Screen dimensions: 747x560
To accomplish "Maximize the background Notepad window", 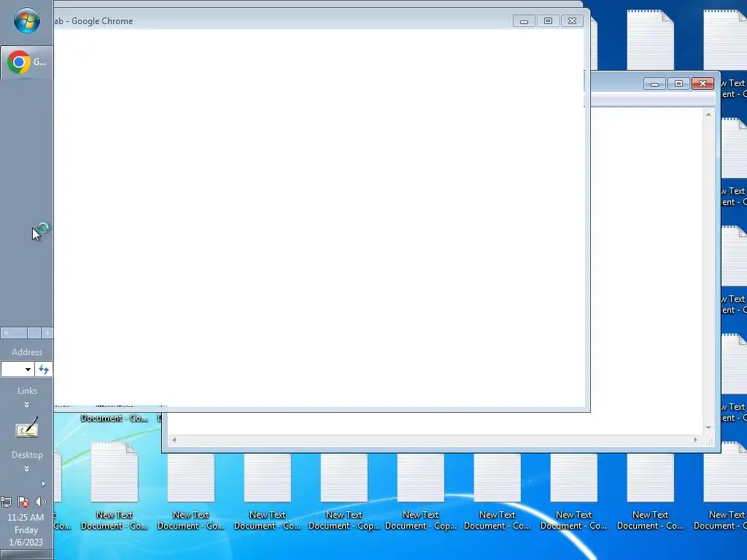I will point(678,84).
